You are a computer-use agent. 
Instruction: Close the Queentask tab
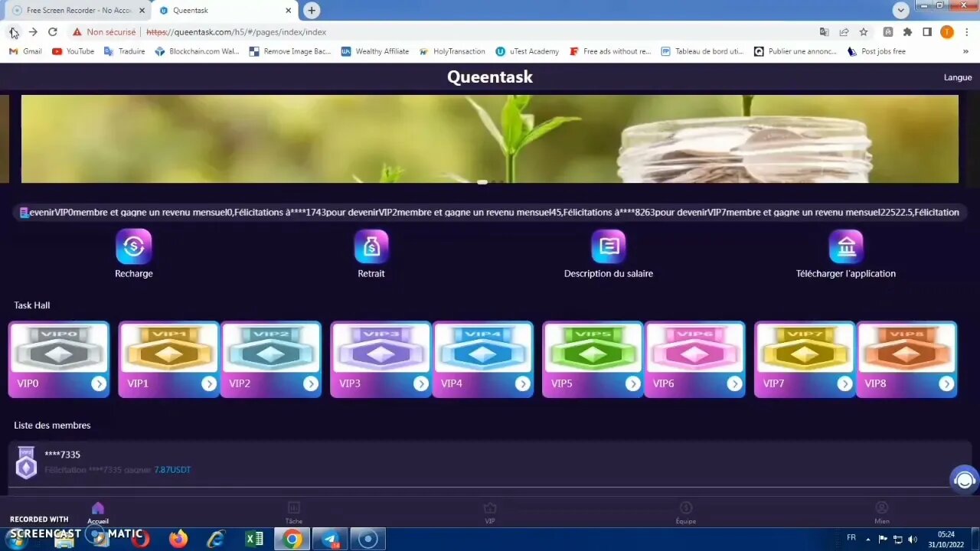[x=289, y=11]
